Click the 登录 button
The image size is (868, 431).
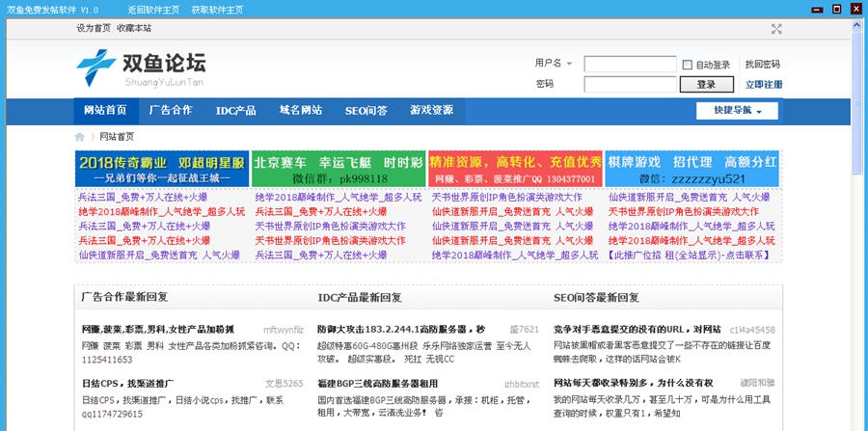(706, 85)
